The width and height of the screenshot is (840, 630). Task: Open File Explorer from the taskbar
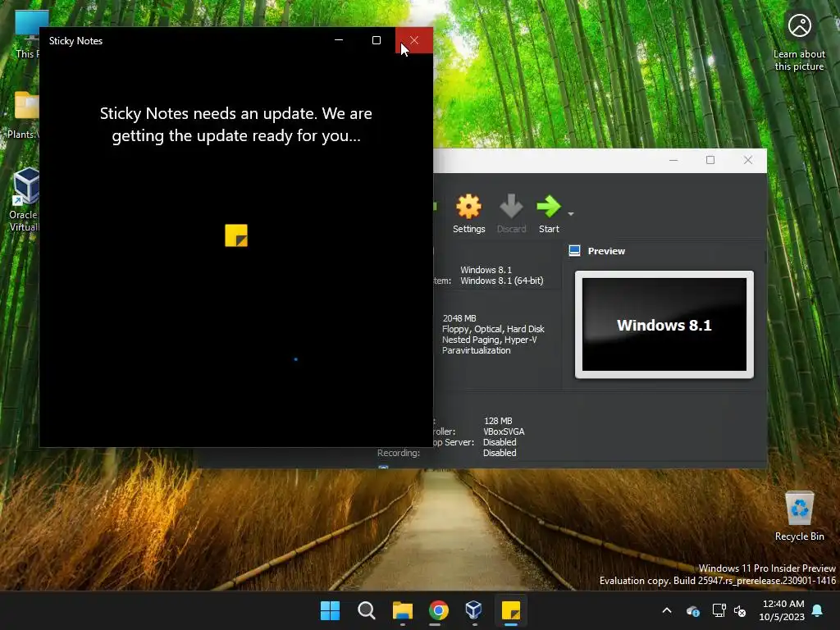pyautogui.click(x=402, y=610)
